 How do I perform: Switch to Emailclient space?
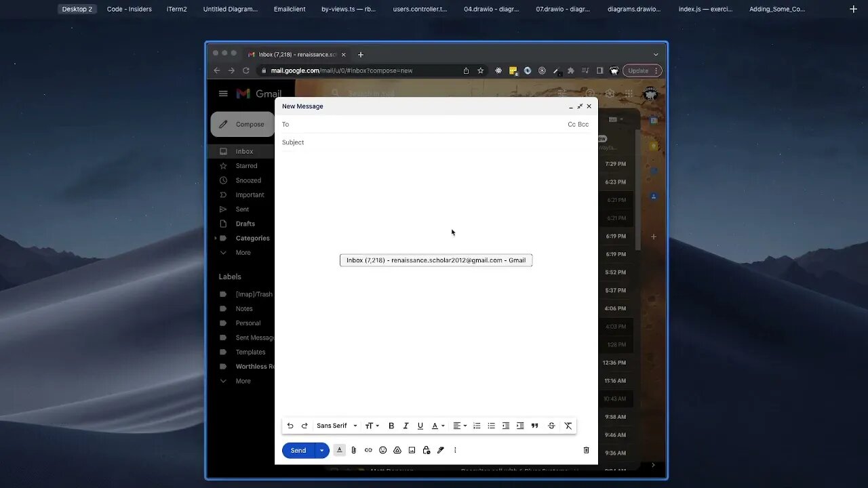click(290, 9)
